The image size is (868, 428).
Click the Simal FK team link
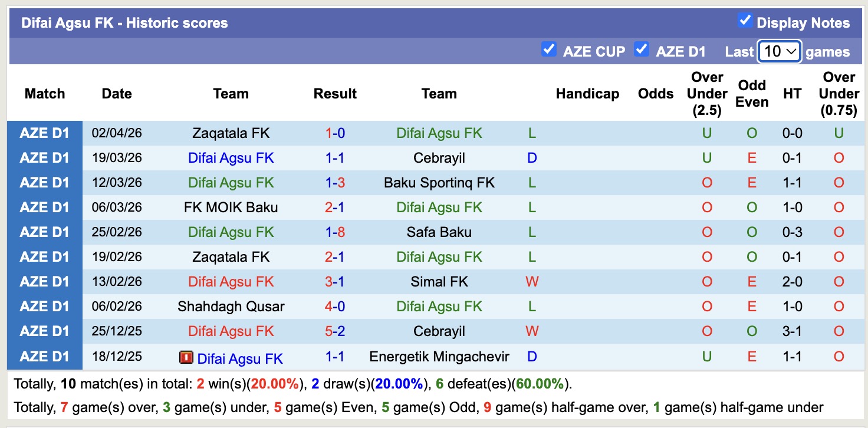tap(439, 282)
